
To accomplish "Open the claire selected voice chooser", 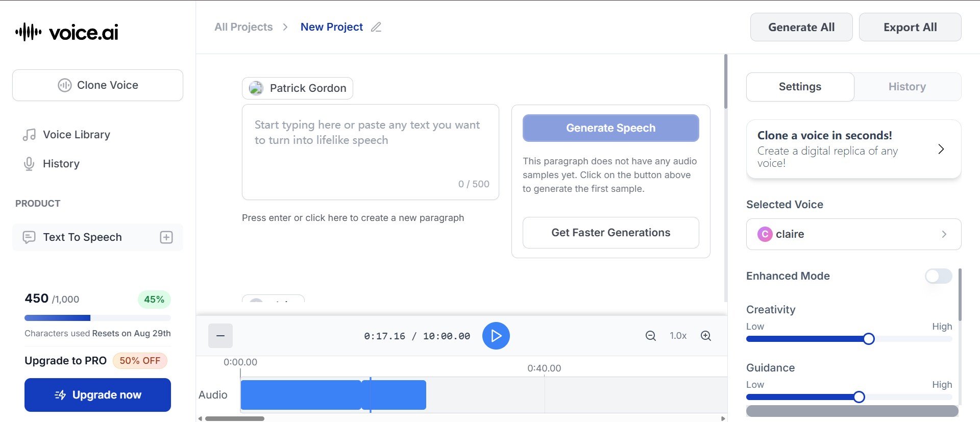I will [853, 234].
